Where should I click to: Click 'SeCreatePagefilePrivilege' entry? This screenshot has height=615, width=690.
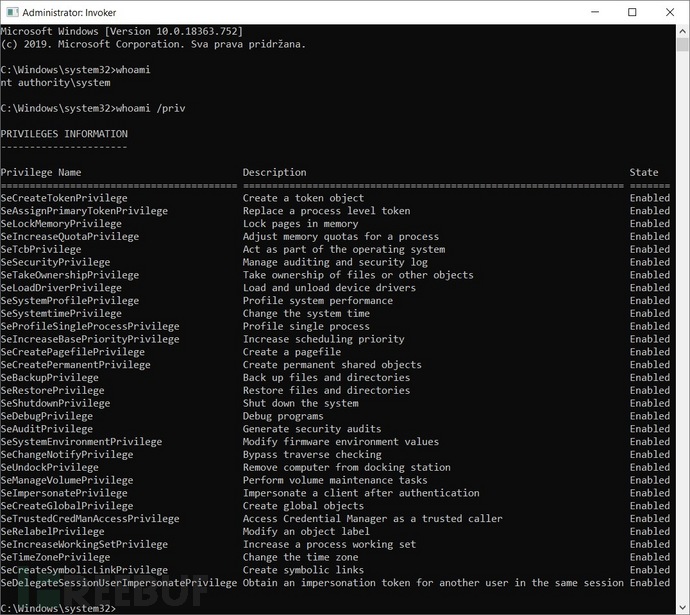(73, 352)
